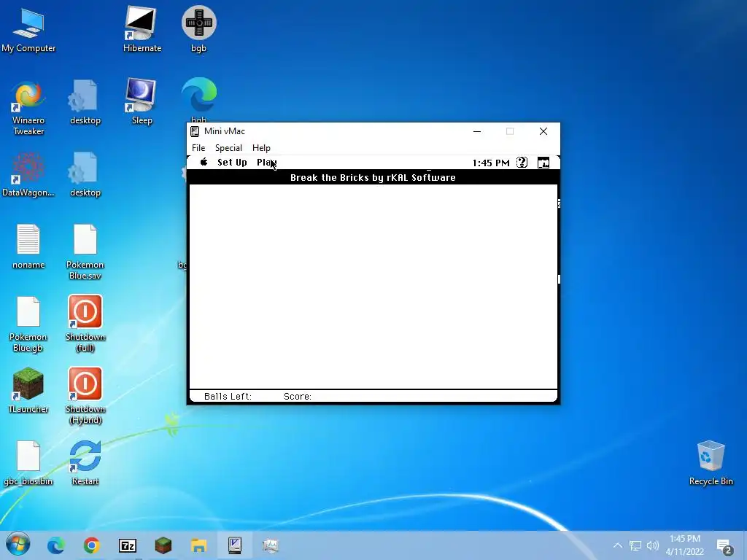Image resolution: width=747 pixels, height=560 pixels.
Task: Open File Explorer from the taskbar
Action: point(198,545)
